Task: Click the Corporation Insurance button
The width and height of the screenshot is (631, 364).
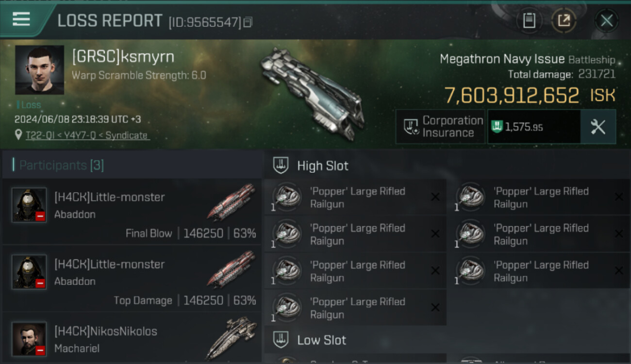Action: pos(441,127)
